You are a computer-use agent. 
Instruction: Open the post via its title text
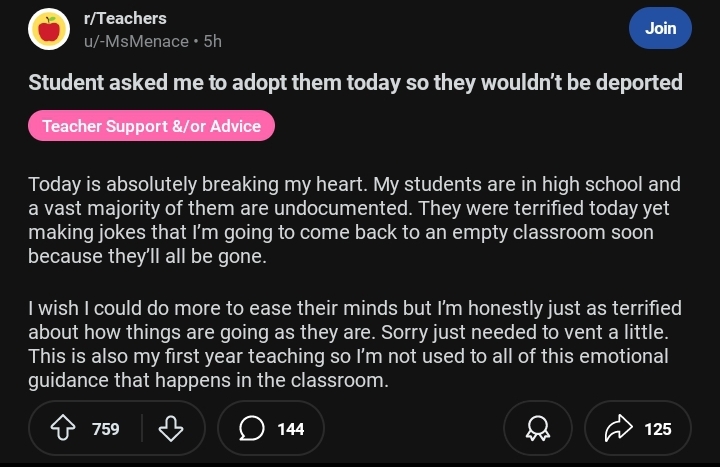pos(355,82)
